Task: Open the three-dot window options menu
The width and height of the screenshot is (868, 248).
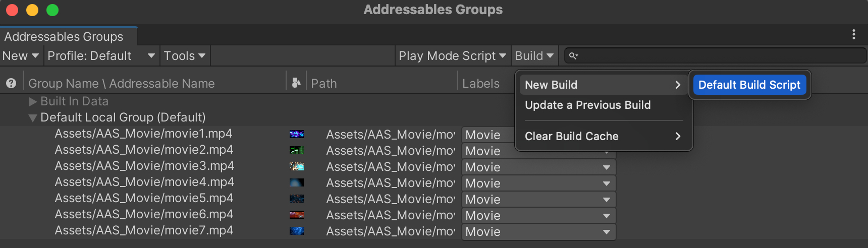Action: click(x=853, y=34)
